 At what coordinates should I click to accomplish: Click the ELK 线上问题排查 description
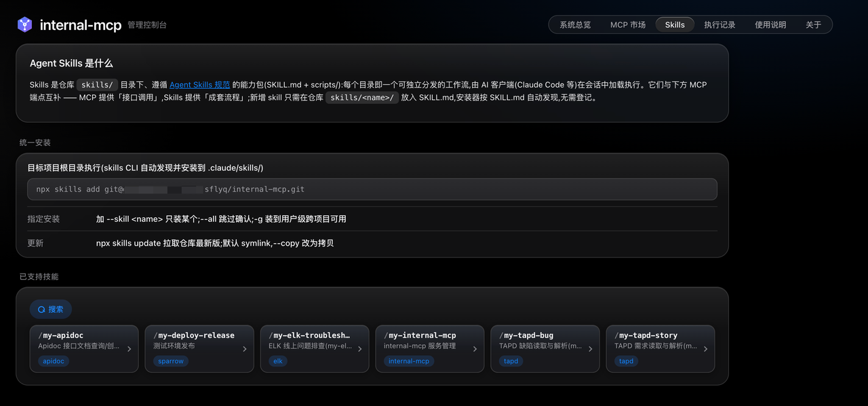tap(311, 346)
